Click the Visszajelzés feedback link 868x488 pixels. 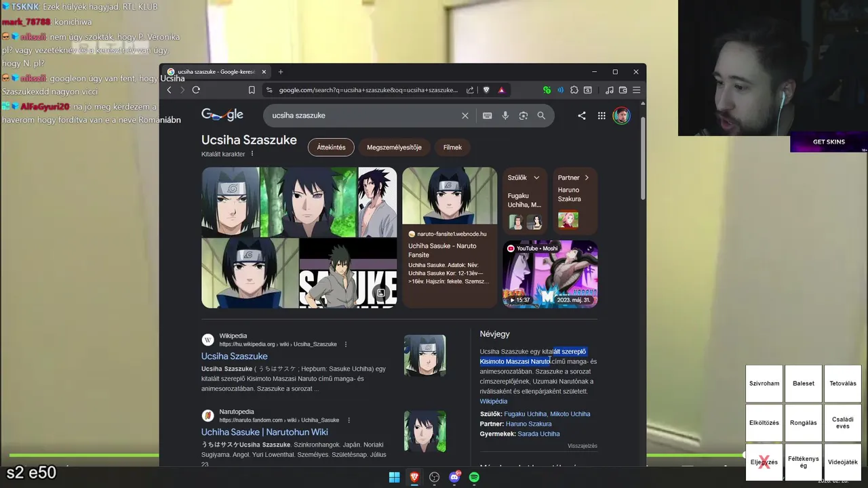tap(583, 446)
